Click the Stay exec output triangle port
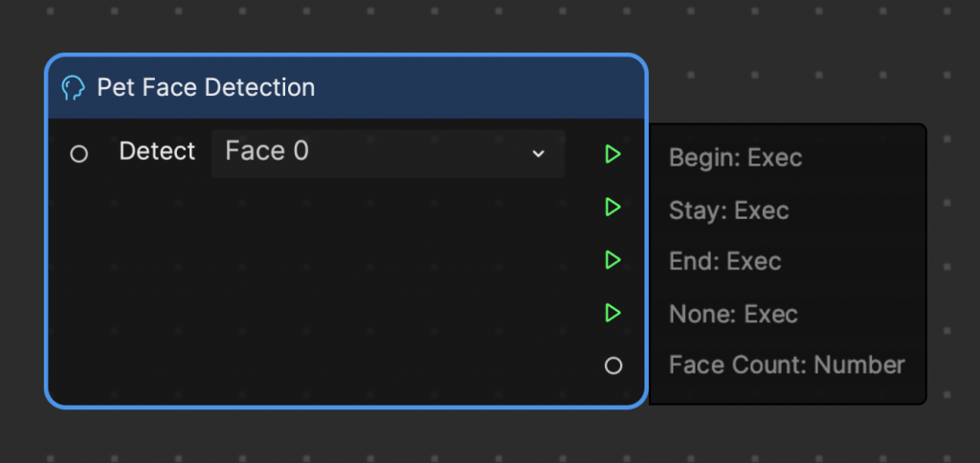This screenshot has height=463, width=980. pos(612,207)
